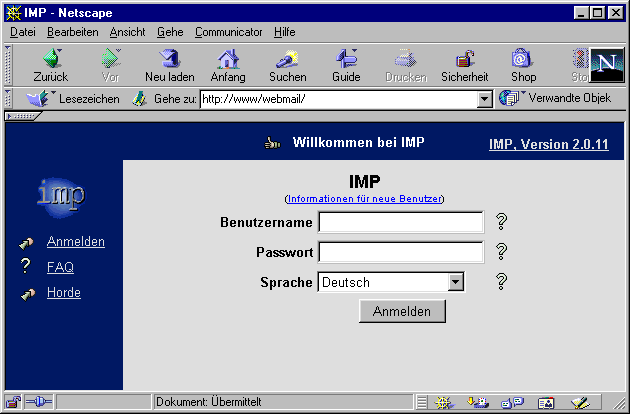Open the Datei menu

(22, 32)
